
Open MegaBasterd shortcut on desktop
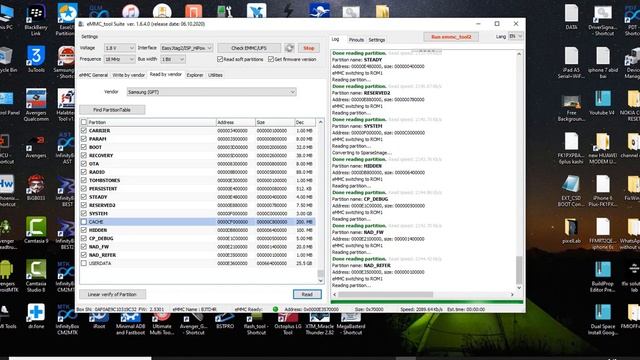coord(351,324)
